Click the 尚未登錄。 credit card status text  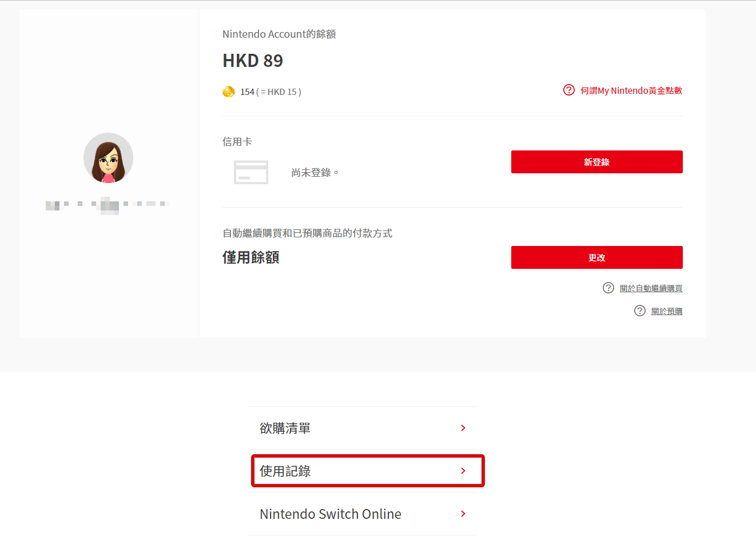coord(315,172)
